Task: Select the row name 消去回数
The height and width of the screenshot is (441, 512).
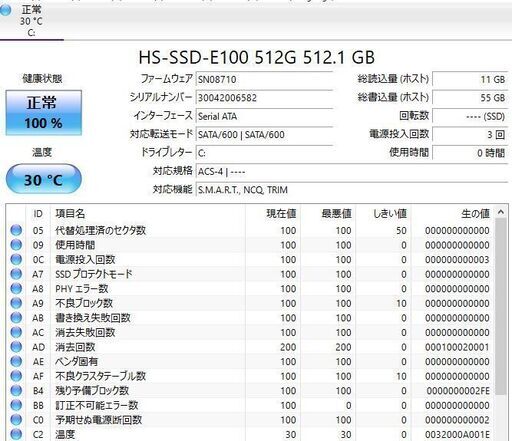Action: (75, 347)
